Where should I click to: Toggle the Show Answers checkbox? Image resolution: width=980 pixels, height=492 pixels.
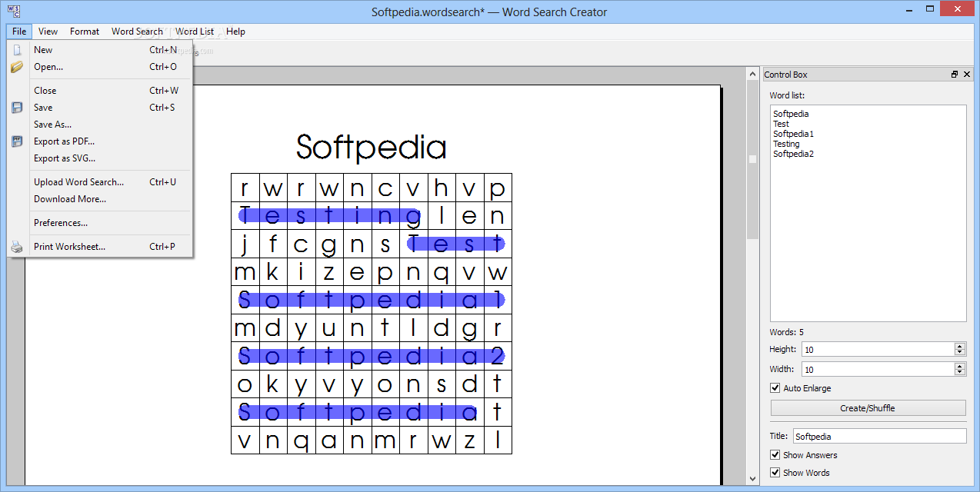(x=775, y=455)
